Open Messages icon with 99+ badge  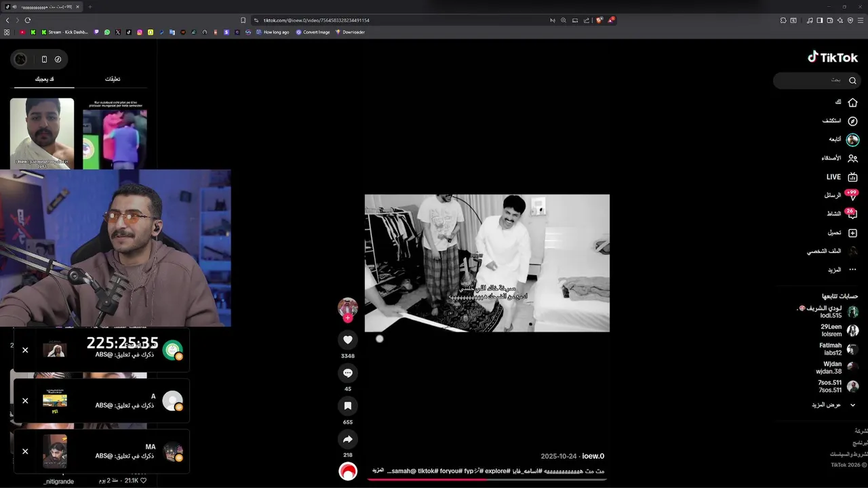[x=852, y=195]
